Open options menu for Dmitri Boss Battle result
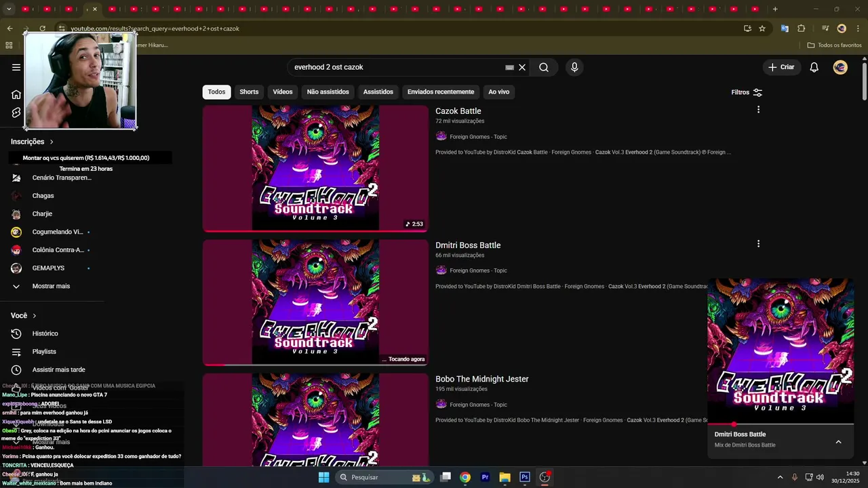 point(758,243)
